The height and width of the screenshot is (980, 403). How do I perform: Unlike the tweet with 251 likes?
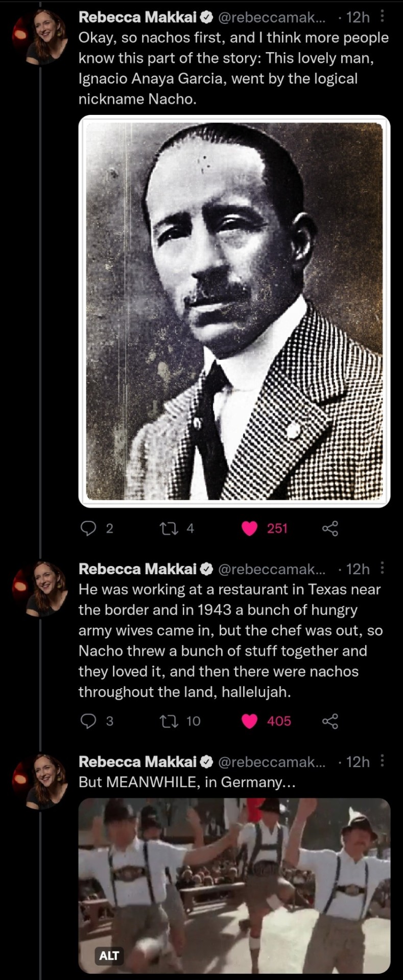pyautogui.click(x=249, y=528)
